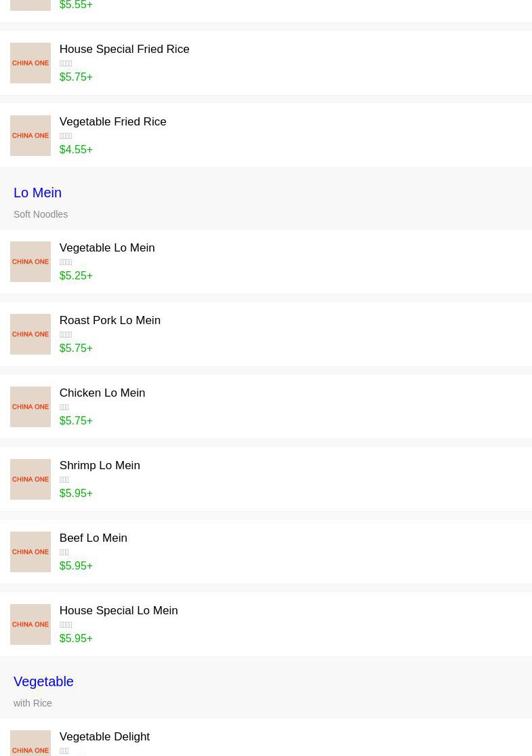Open Roast Pork Lo Mein dish
Viewport: 532px width, 756px height.
tap(110, 321)
